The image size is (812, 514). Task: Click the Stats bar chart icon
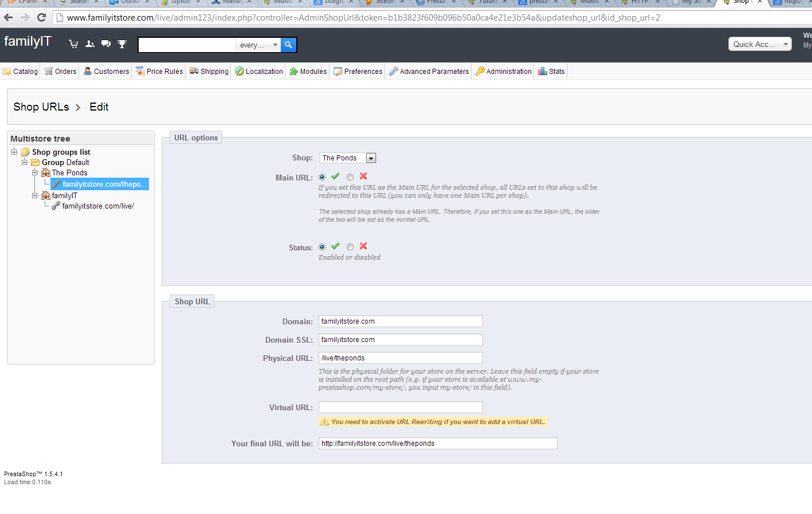543,72
